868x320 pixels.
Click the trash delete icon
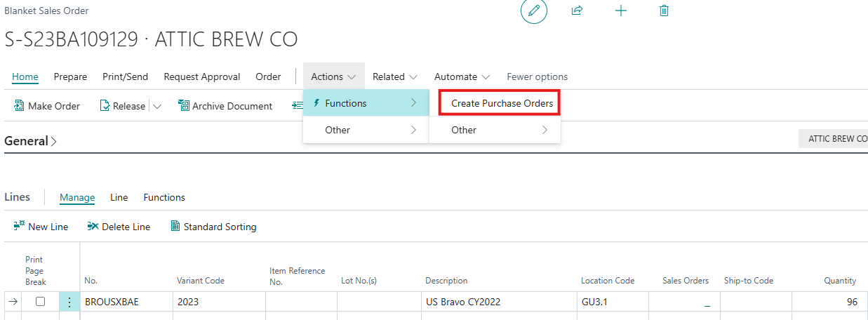point(664,11)
